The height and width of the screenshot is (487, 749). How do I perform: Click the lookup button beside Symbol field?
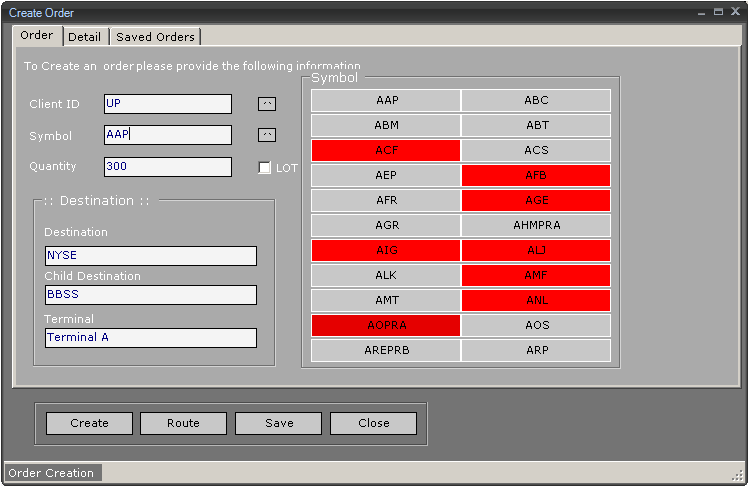[x=267, y=135]
